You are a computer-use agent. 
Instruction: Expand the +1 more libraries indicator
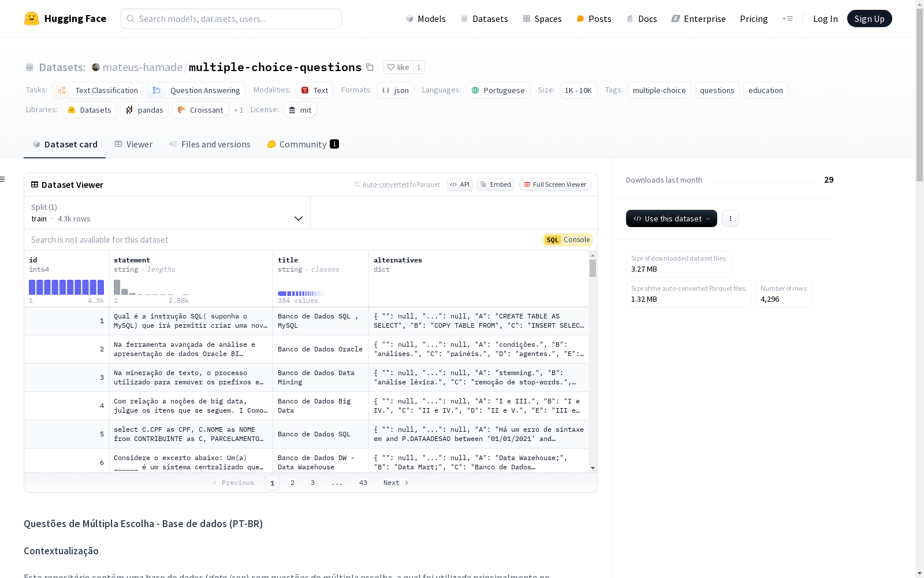click(239, 110)
